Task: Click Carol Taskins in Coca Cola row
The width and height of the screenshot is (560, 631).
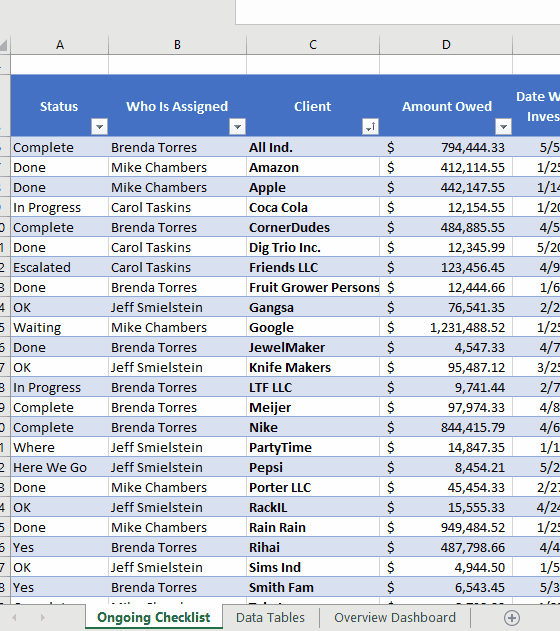Action: pos(177,207)
